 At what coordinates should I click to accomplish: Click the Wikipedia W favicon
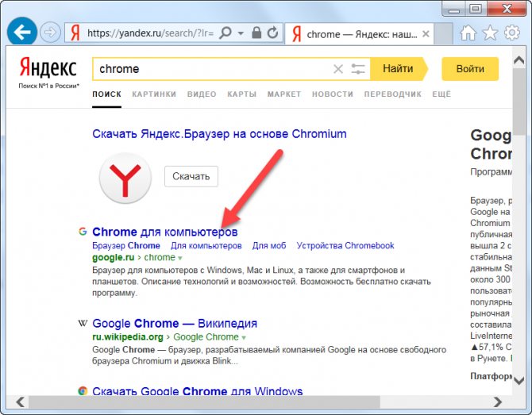83,323
